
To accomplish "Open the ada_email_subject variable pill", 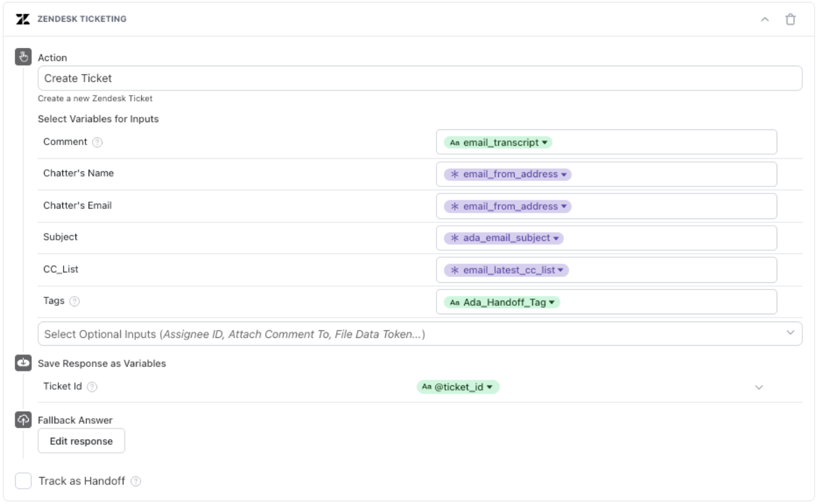I will coord(504,238).
